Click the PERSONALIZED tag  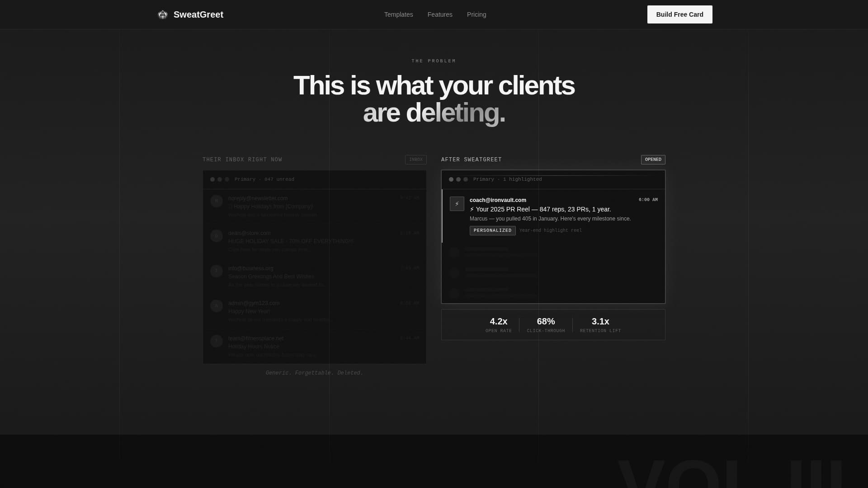492,230
